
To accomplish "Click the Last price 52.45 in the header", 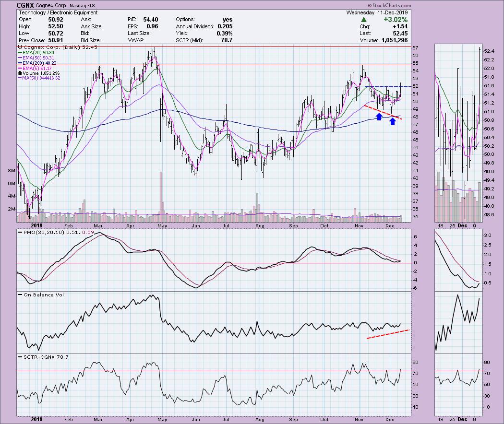I will click(400, 34).
